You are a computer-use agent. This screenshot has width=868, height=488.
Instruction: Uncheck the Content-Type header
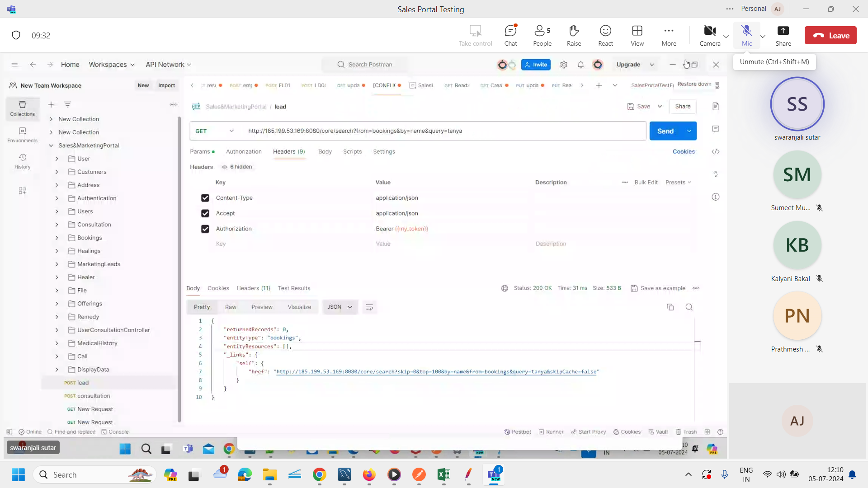(x=205, y=198)
